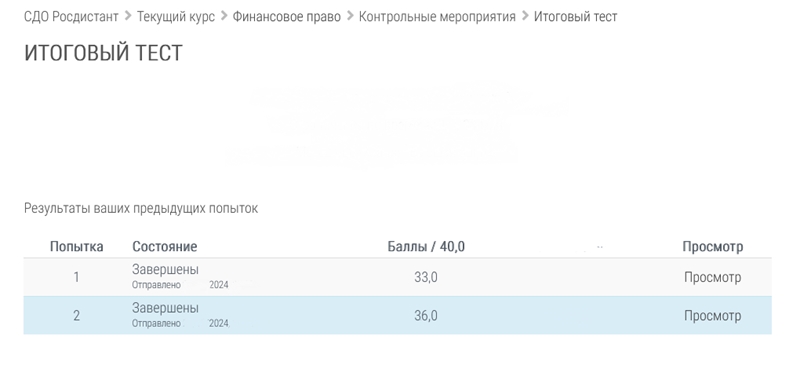
Task: Go to Текущий курс in breadcrumbs
Action: tap(176, 16)
